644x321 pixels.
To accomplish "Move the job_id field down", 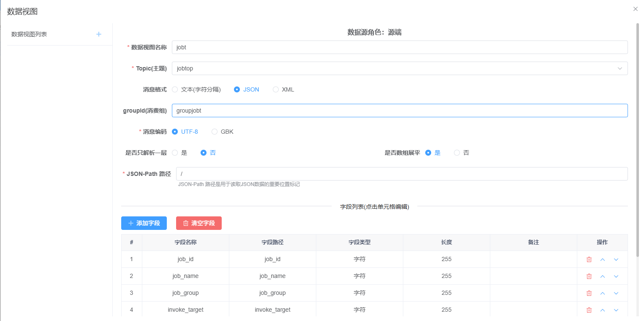I will (x=616, y=259).
